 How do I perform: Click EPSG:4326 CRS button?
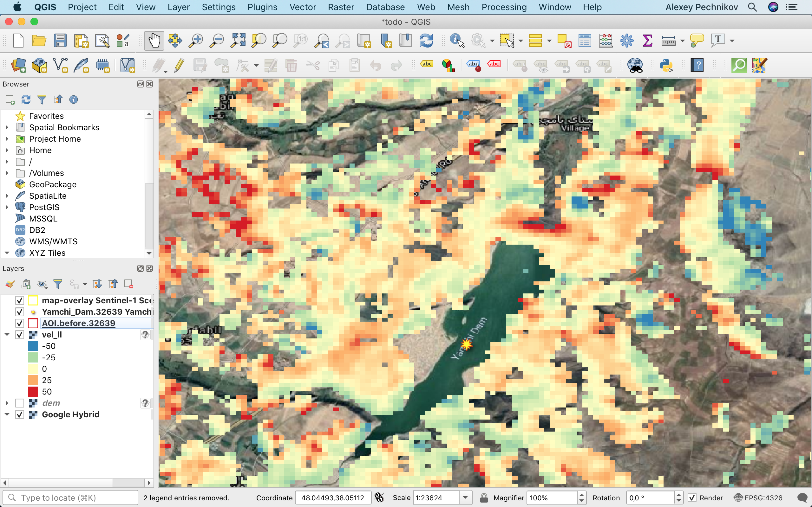click(x=758, y=497)
